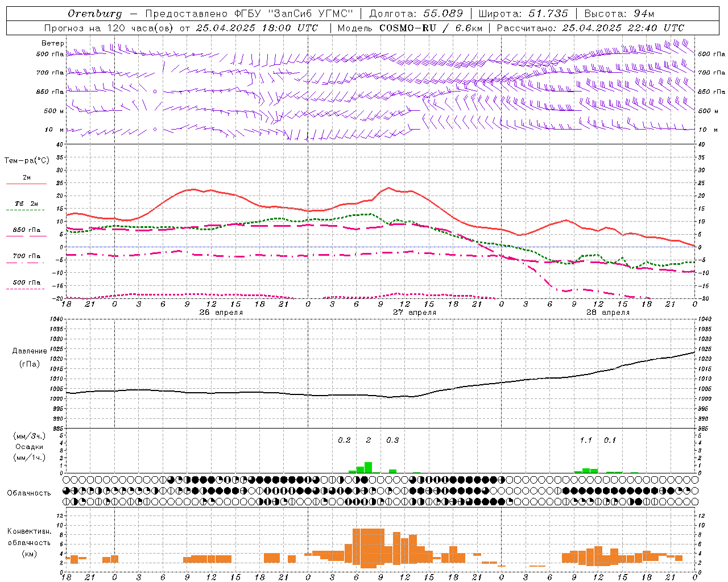Click the '27 апреля' date label
Viewport: 728px width, 582px height.
pos(415,313)
